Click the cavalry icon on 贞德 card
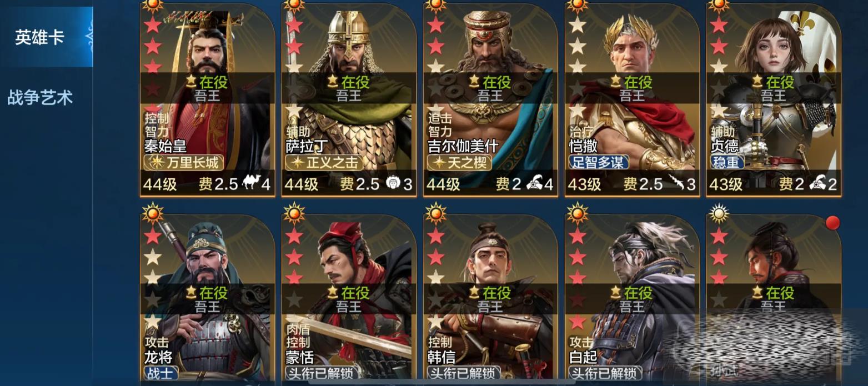The width and height of the screenshot is (868, 386). (817, 183)
